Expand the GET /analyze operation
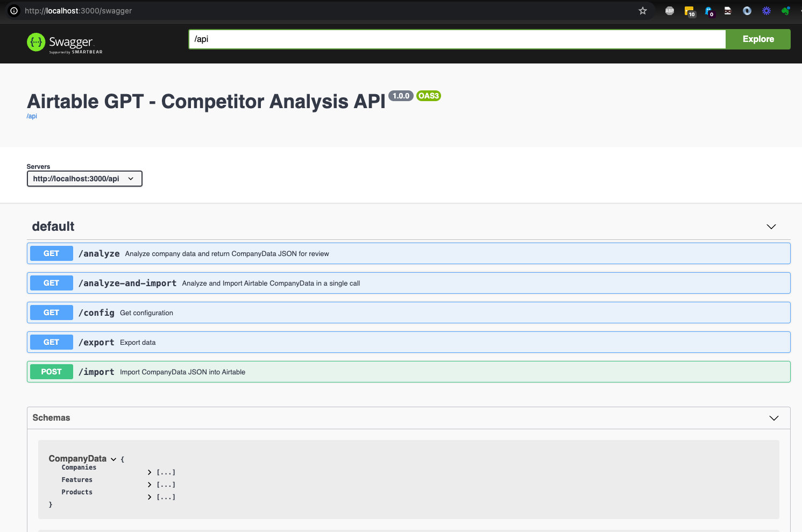Viewport: 802px width, 532px height. pos(408,253)
